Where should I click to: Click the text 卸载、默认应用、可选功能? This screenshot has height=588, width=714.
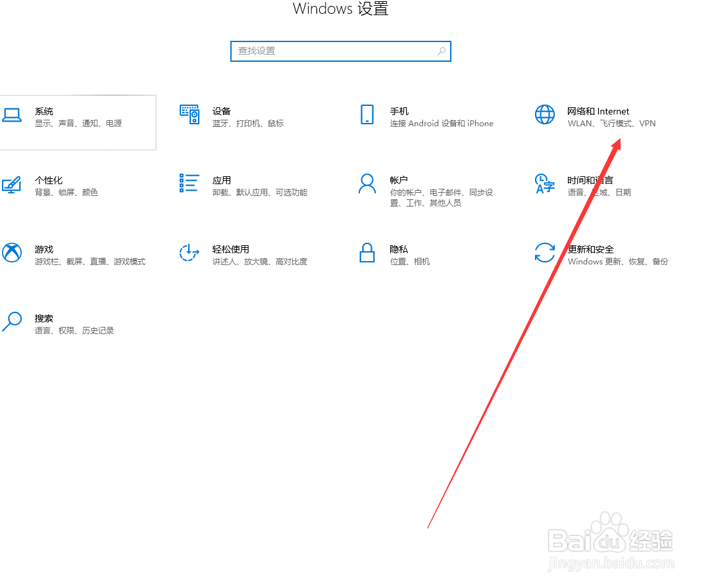tap(259, 193)
